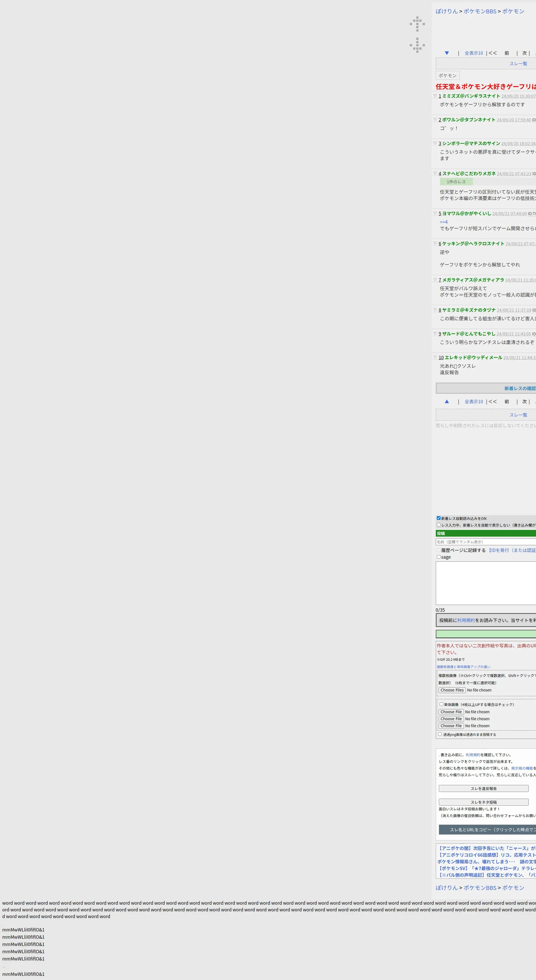
Task: Open the triangle menu beside post 6 ケッキング
Action: click(435, 244)
